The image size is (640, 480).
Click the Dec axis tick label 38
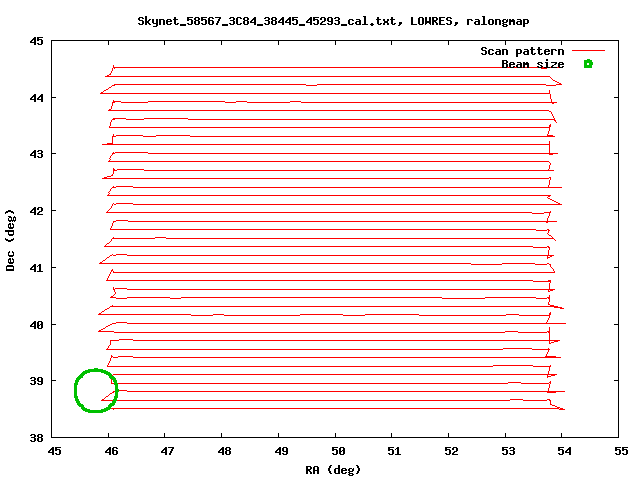pyautogui.click(x=36, y=438)
